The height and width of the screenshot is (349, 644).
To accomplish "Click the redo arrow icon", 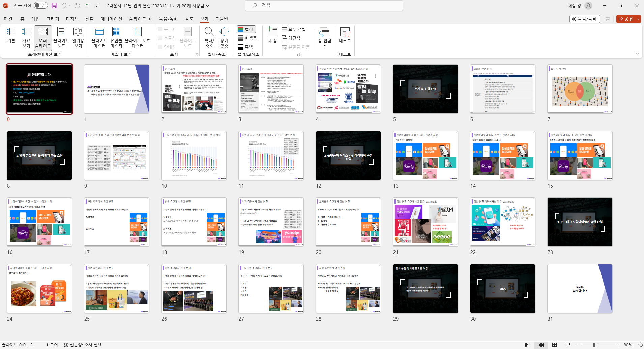I will (77, 6).
